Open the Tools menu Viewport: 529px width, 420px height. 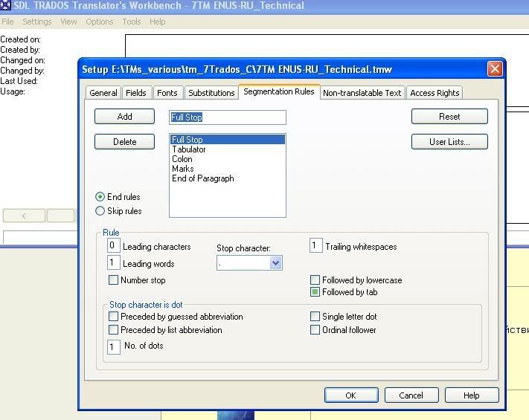point(131,22)
